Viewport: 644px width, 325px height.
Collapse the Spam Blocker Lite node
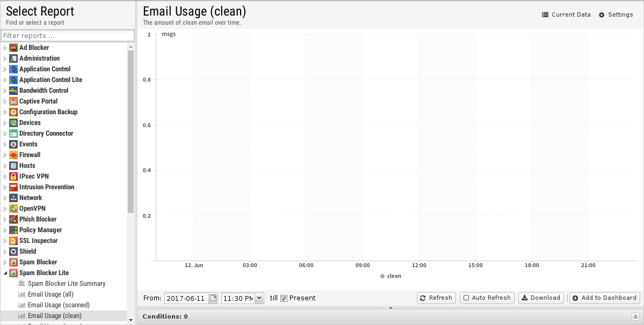(5, 273)
